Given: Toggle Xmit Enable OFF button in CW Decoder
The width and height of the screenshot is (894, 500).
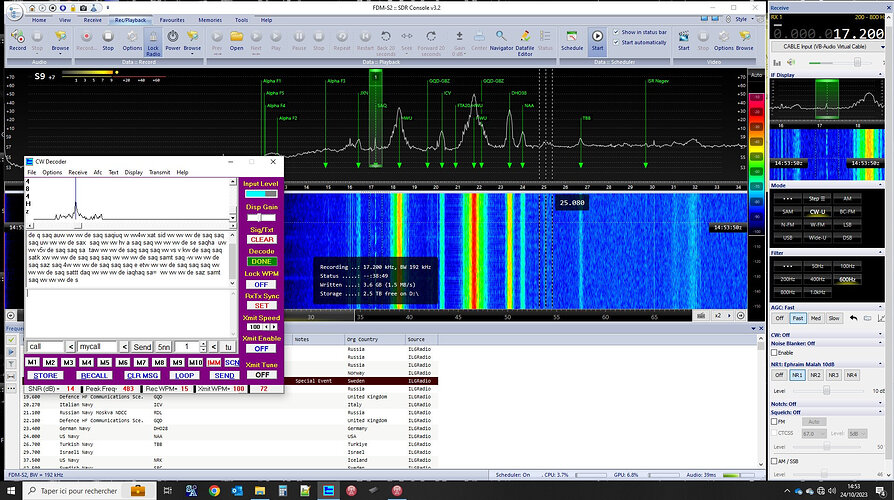Looking at the screenshot, I should pos(261,348).
